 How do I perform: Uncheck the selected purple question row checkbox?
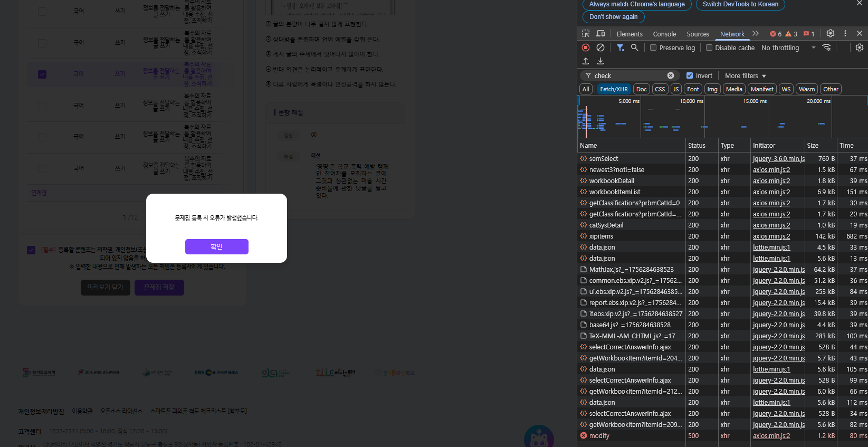pos(42,74)
